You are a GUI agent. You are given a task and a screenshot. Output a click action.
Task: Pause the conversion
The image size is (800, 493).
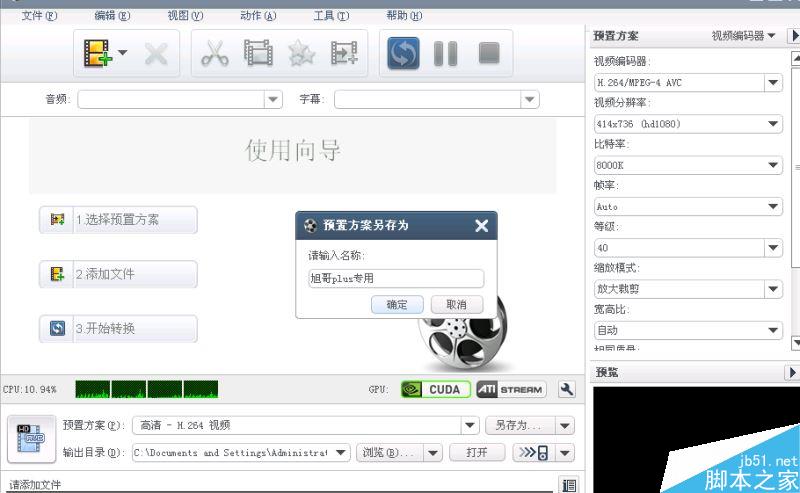pyautogui.click(x=445, y=54)
